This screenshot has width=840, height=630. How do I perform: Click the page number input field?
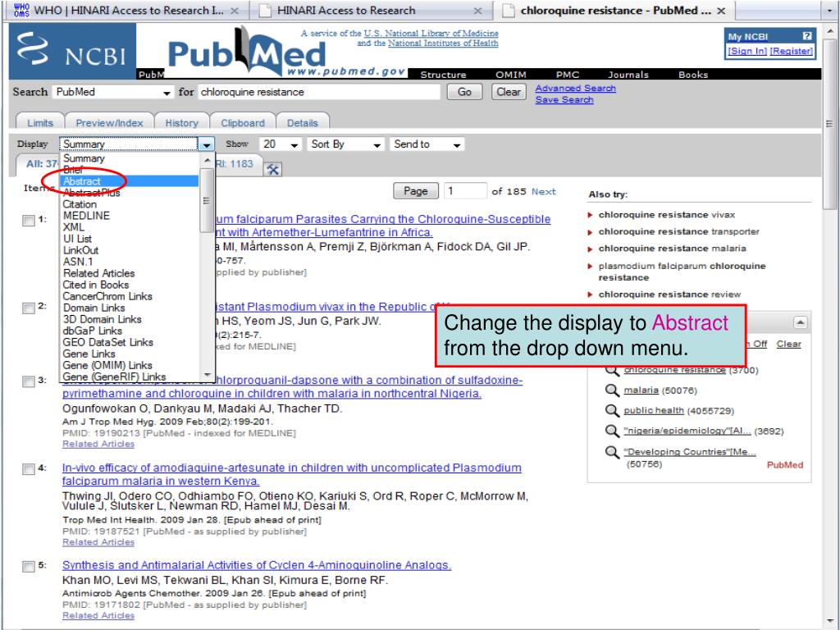click(x=465, y=190)
